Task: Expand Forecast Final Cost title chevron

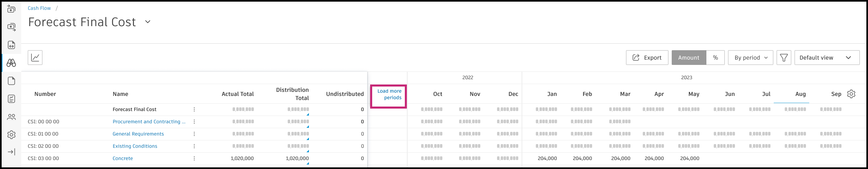Action: pyautogui.click(x=148, y=22)
